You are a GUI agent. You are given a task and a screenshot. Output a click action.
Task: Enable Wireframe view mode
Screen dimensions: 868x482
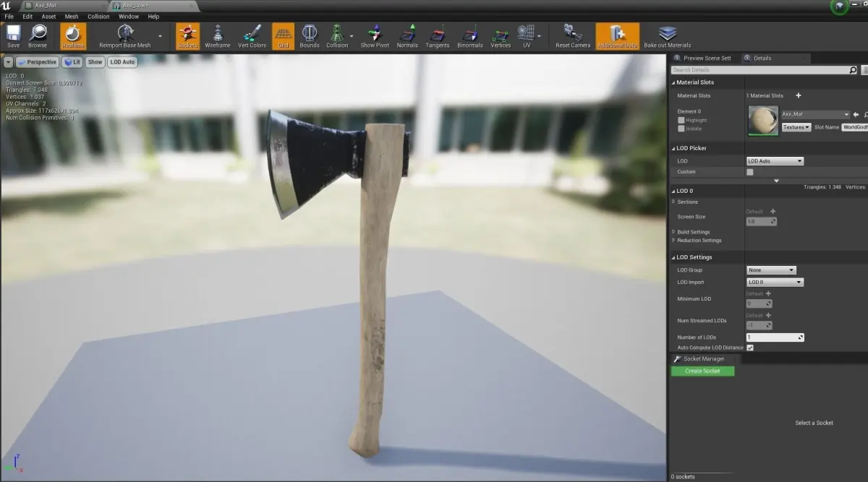(218, 35)
